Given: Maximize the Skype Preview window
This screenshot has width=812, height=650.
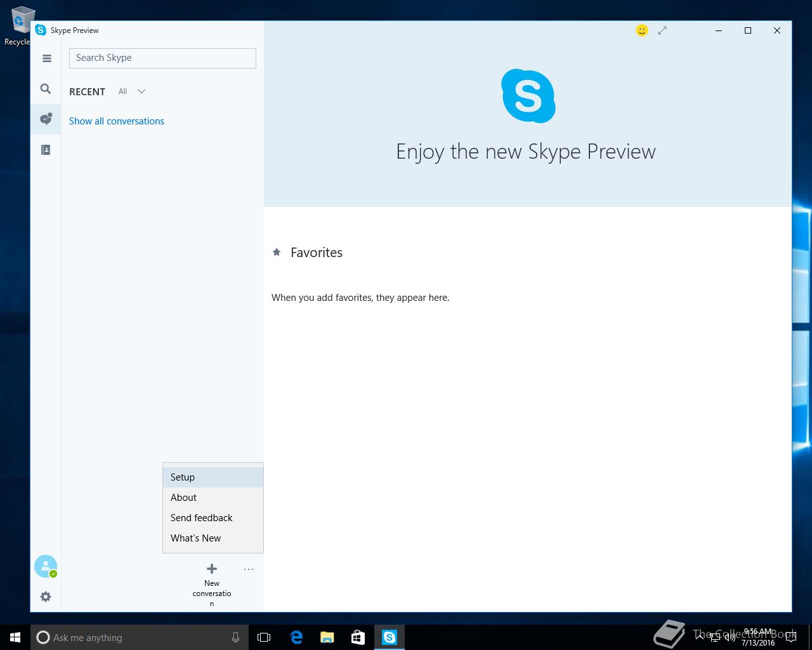Looking at the screenshot, I should coord(748,30).
